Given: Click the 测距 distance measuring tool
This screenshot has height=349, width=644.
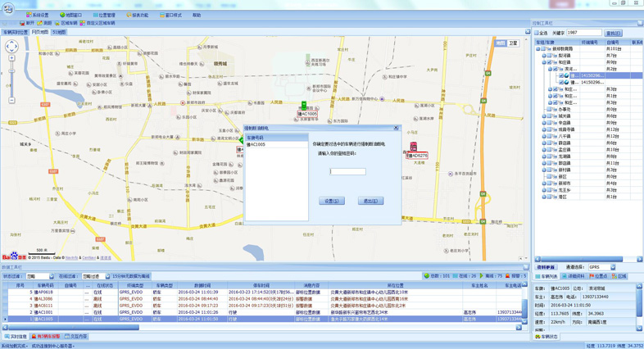Looking at the screenshot, I should [45, 24].
